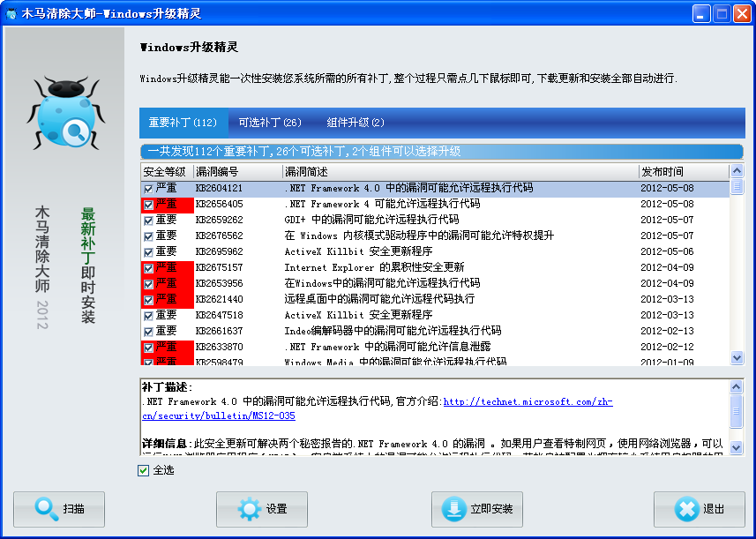756x539 pixels.
Task: Click the KB2653956 patch number
Action: [220, 284]
